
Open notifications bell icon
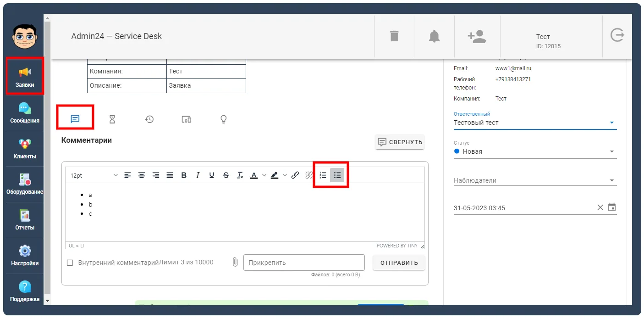[434, 36]
